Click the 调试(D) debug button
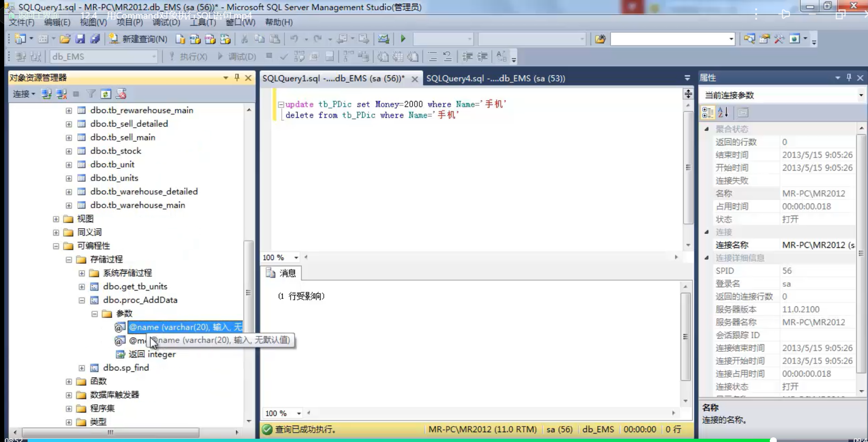 (237, 57)
